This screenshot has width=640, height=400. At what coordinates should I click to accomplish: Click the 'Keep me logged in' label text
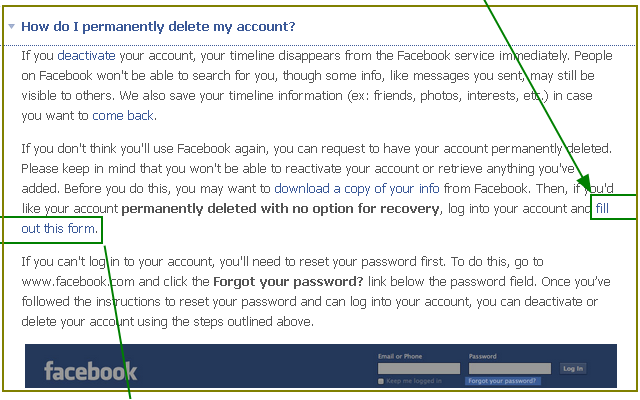pyautogui.click(x=414, y=381)
